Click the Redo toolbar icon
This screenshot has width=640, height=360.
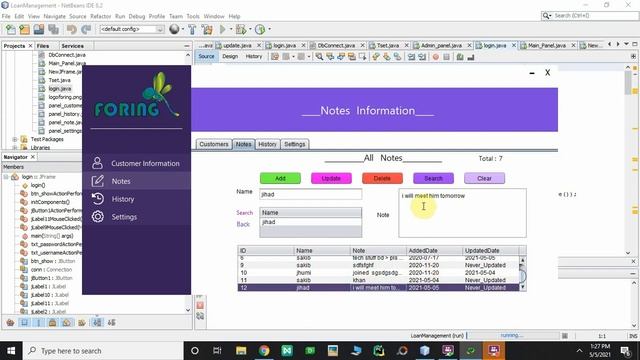click(x=86, y=29)
